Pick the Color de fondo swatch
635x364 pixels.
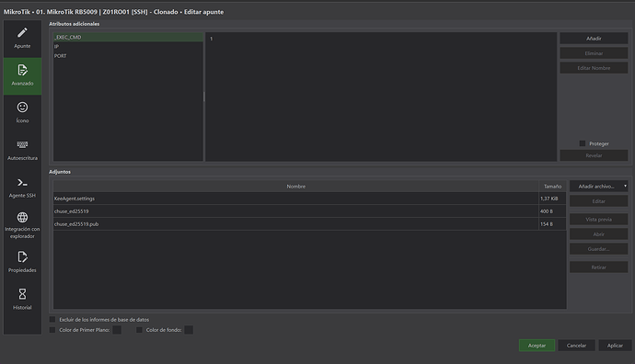coord(189,330)
